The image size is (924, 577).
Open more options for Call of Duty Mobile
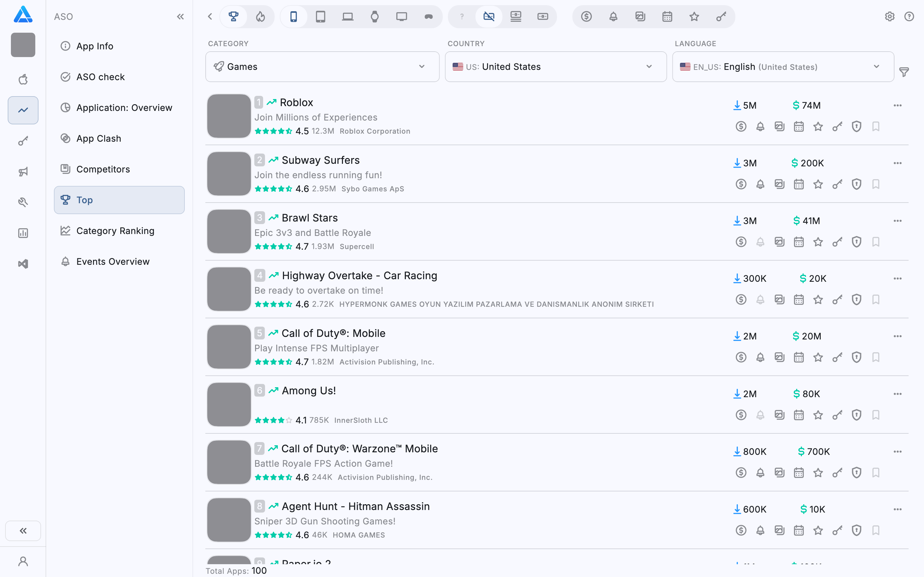click(x=897, y=336)
